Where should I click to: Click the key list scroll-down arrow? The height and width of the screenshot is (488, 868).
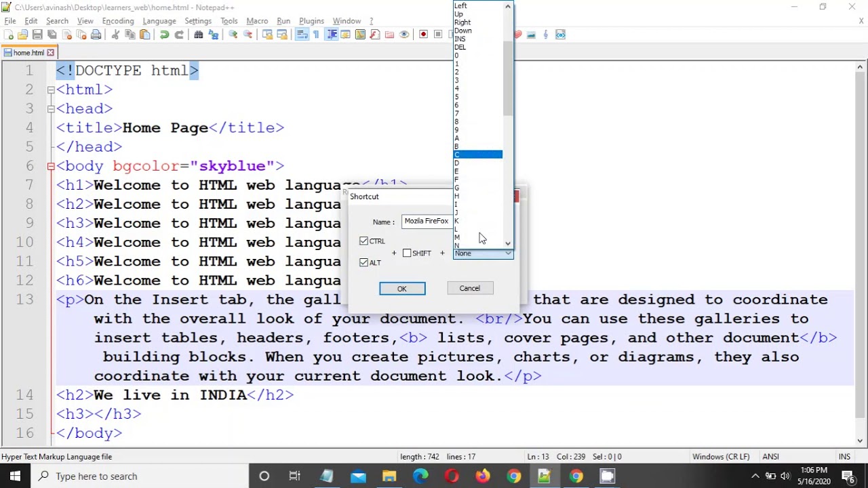pyautogui.click(x=508, y=243)
